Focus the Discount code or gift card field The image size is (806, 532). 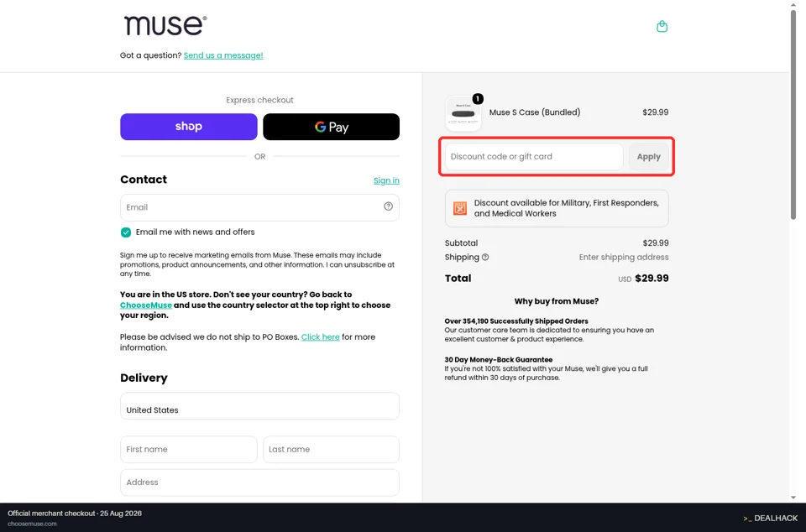(x=534, y=157)
